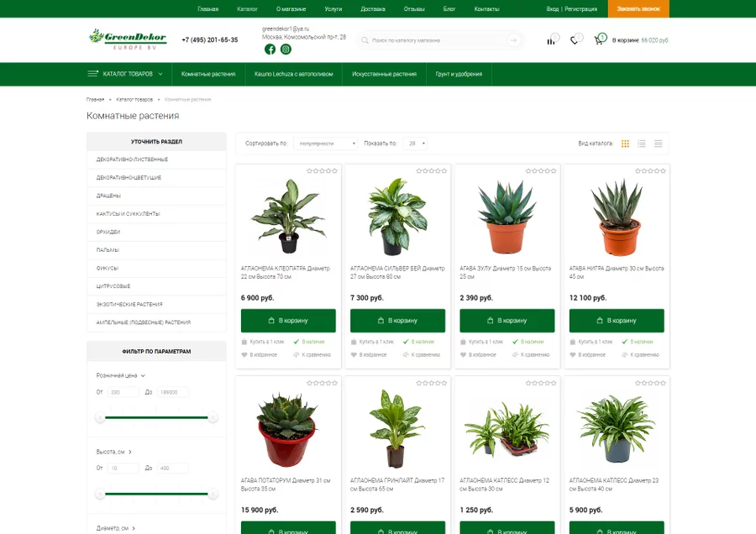Open the favorites heart icon in header
This screenshot has height=534, width=756.
[575, 41]
